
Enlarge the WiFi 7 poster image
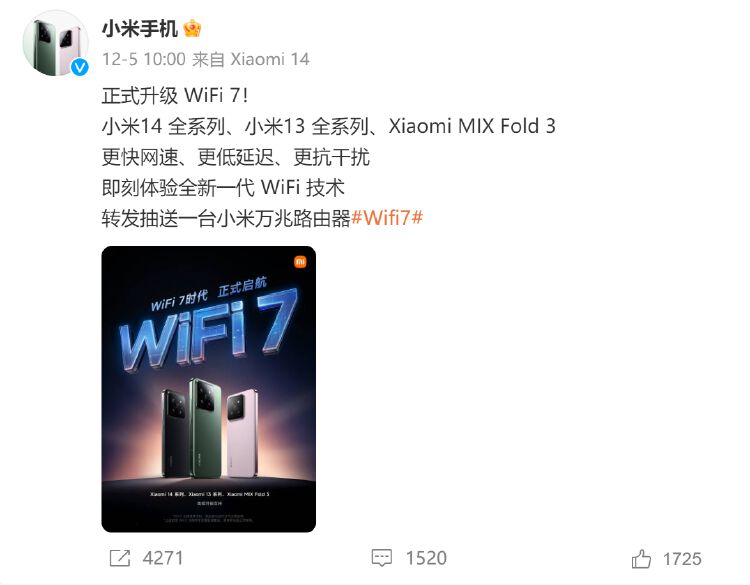209,389
